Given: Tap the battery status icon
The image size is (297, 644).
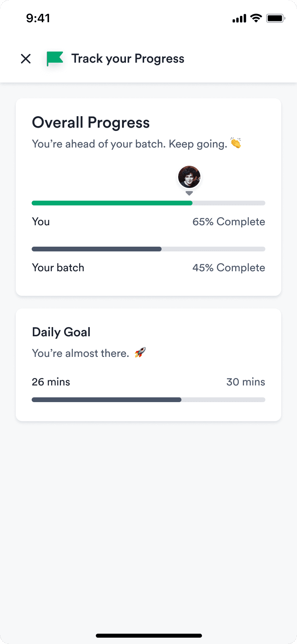Looking at the screenshot, I should [x=276, y=18].
